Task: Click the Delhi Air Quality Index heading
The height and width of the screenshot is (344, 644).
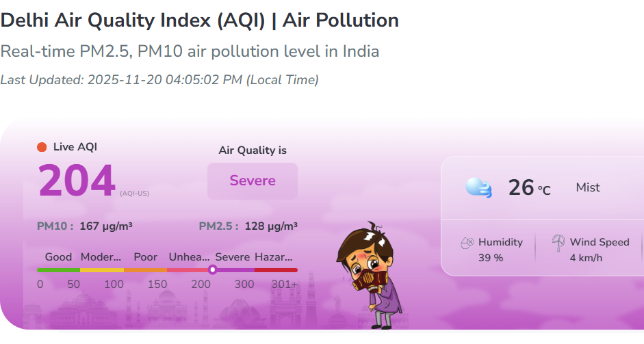Action: [199, 21]
